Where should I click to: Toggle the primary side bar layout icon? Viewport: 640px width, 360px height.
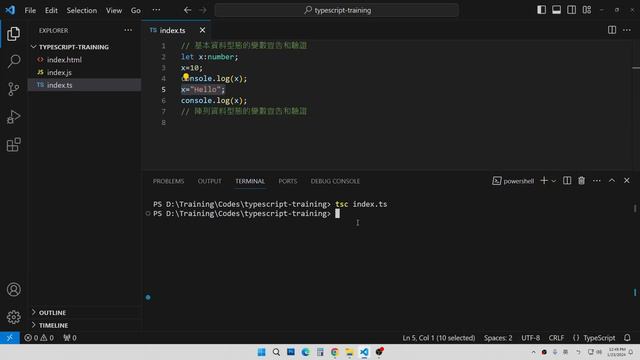click(x=541, y=10)
